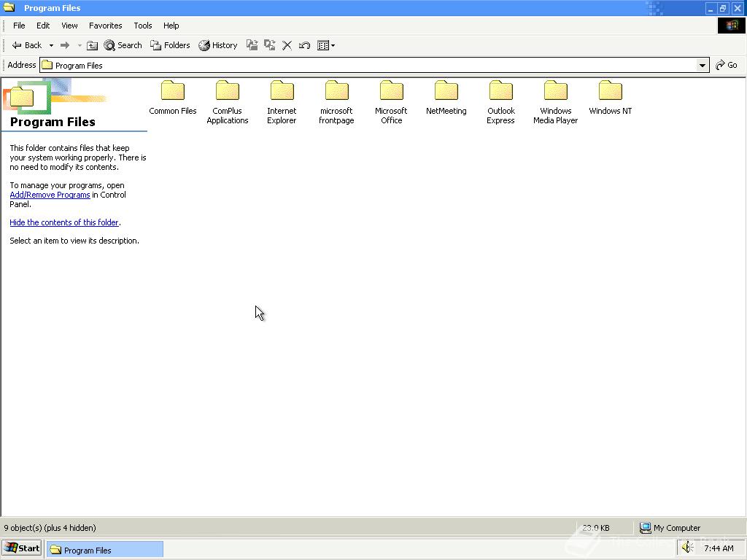The width and height of the screenshot is (747, 560).
Task: Click the 7:44 AM system clock
Action: (x=719, y=548)
